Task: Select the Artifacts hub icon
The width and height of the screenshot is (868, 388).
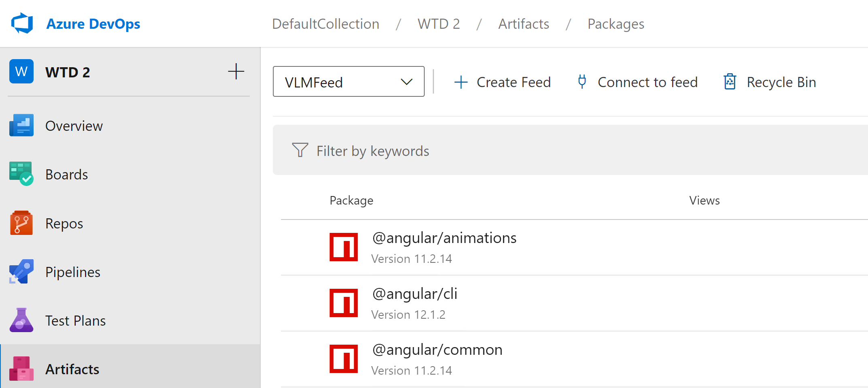Action: (x=21, y=369)
